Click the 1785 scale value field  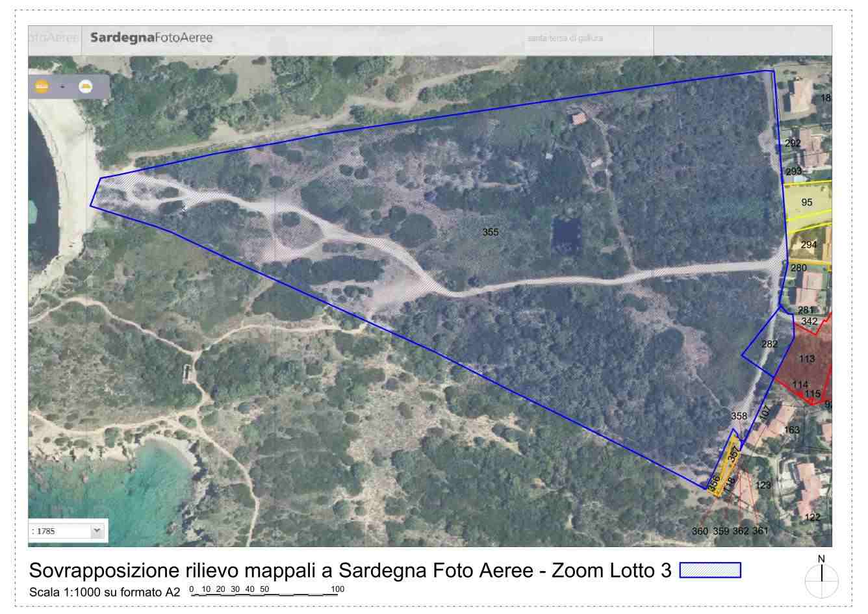pos(60,531)
